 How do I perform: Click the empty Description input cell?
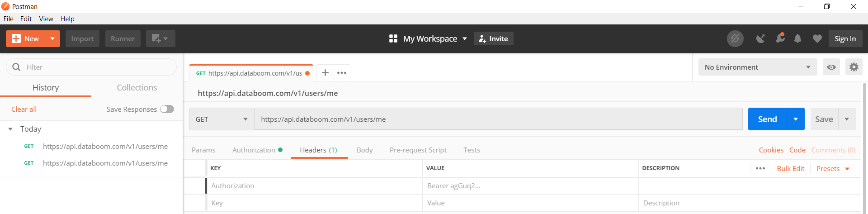[750, 203]
